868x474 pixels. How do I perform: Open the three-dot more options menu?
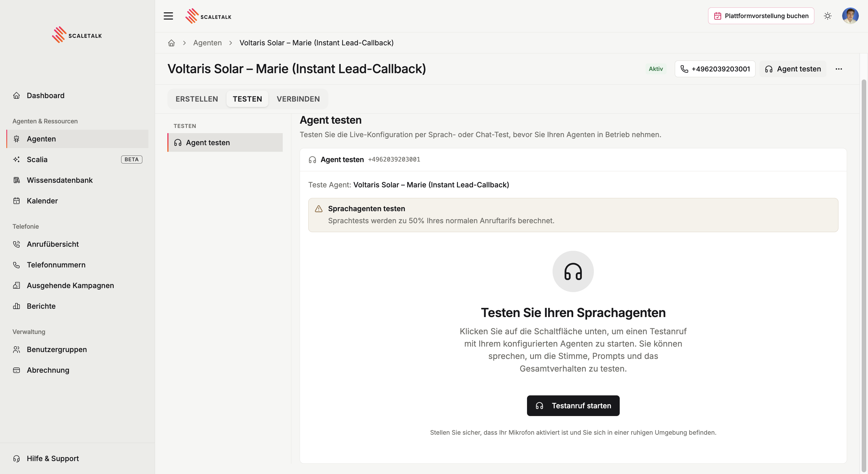click(839, 69)
